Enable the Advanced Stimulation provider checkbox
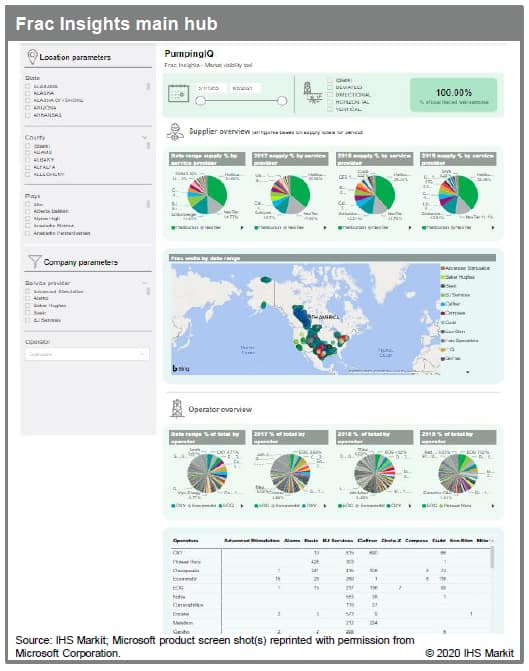 click(28, 291)
